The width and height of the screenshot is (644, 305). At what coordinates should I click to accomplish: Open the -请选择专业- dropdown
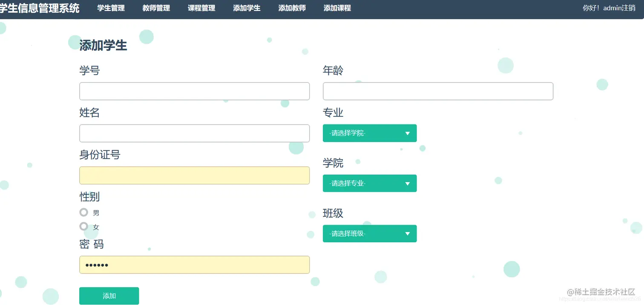[370, 183]
